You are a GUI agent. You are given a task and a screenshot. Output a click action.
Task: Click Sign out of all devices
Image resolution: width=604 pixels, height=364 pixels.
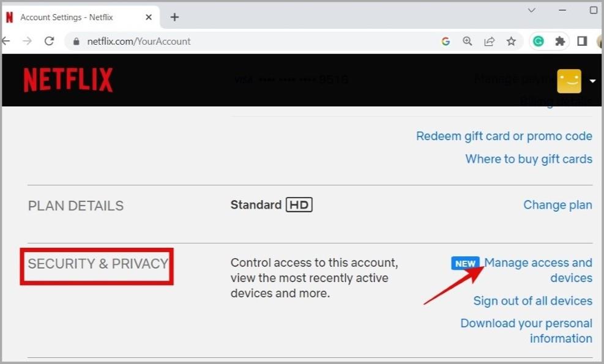click(x=532, y=300)
